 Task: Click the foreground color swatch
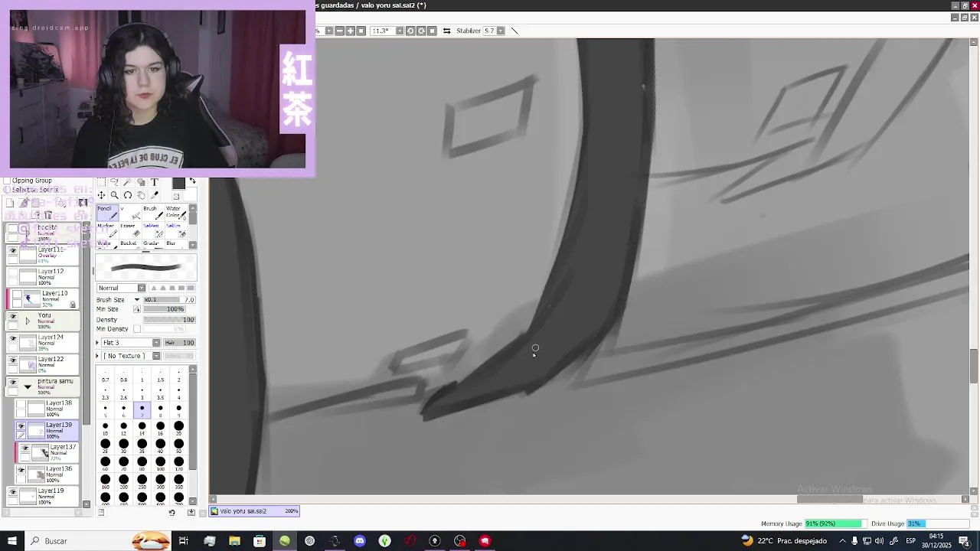178,183
